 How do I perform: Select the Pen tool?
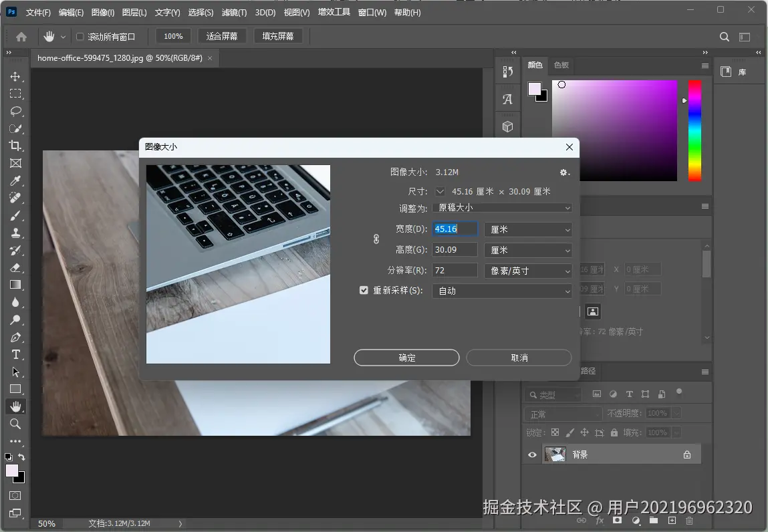(x=15, y=337)
